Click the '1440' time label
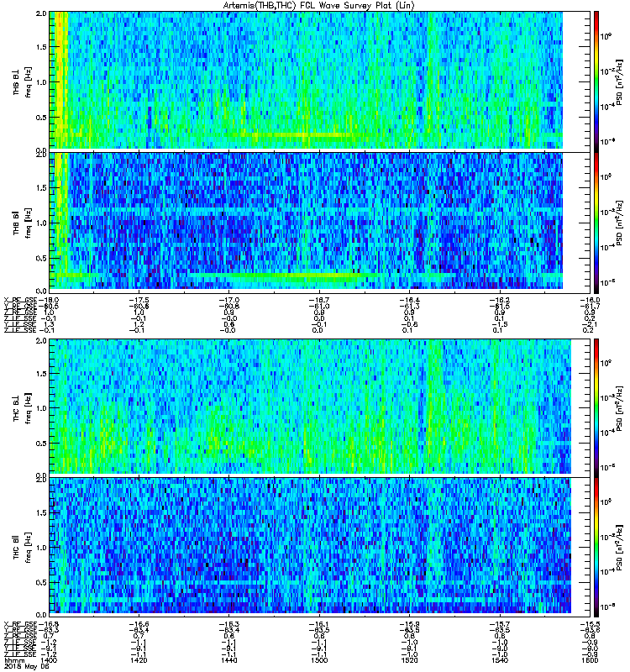Image resolution: width=630 pixels, height=672 pixels. pos(228,660)
